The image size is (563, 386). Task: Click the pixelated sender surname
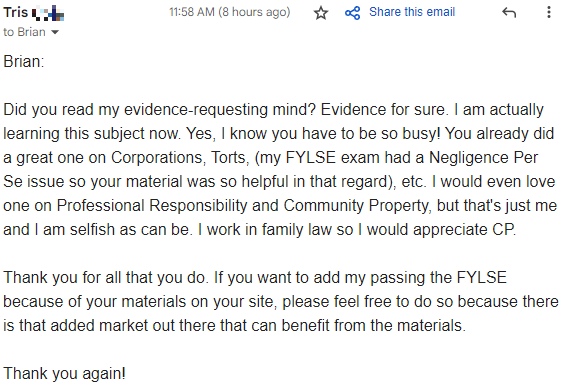tap(48, 13)
